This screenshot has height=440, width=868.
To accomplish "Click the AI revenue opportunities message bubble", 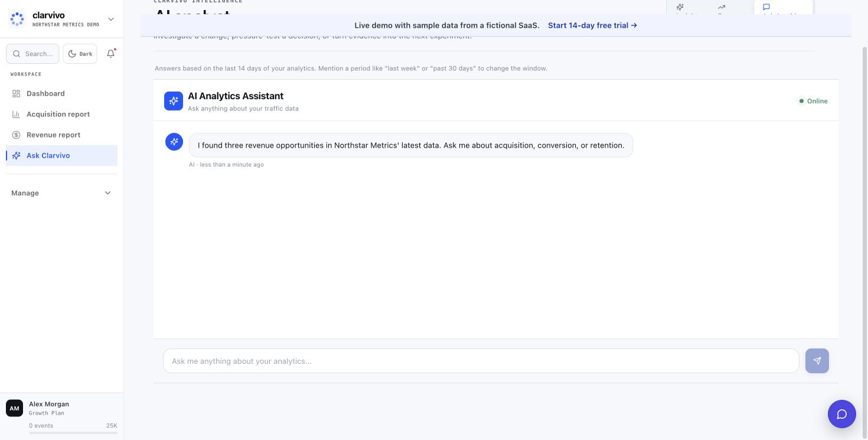I will pyautogui.click(x=411, y=145).
